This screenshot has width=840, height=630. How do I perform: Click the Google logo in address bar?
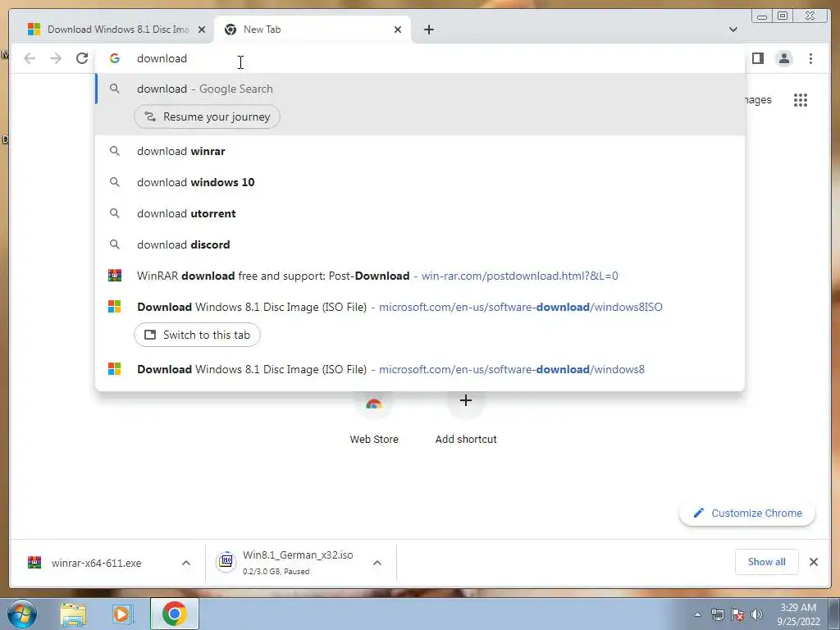tap(115, 58)
